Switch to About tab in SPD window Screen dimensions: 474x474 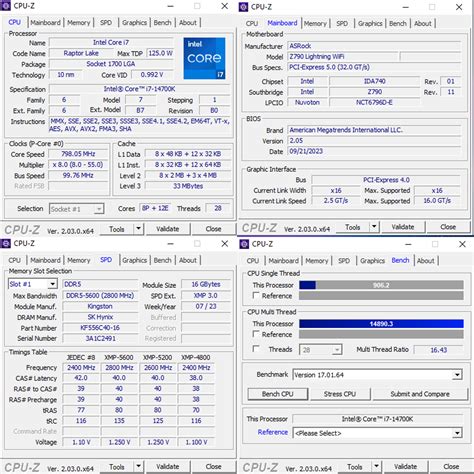coord(188,260)
